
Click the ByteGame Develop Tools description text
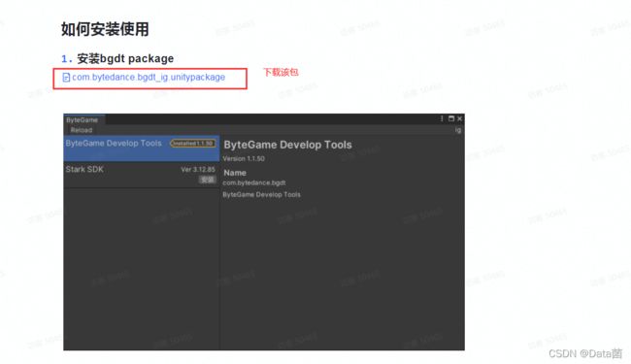261,194
